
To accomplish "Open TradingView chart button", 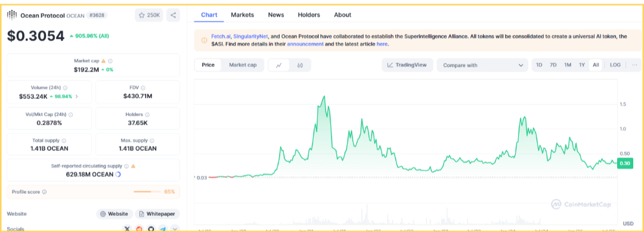I will click(407, 65).
